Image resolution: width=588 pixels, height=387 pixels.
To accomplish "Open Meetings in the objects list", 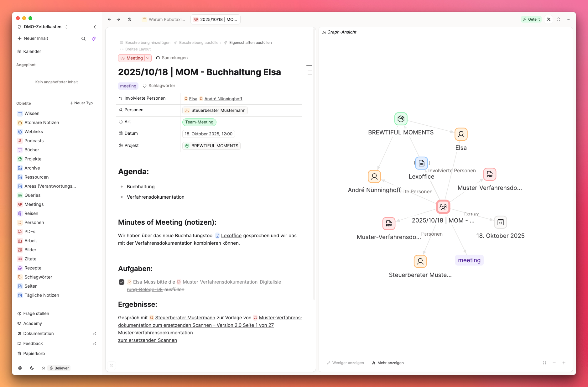I will coord(34,204).
